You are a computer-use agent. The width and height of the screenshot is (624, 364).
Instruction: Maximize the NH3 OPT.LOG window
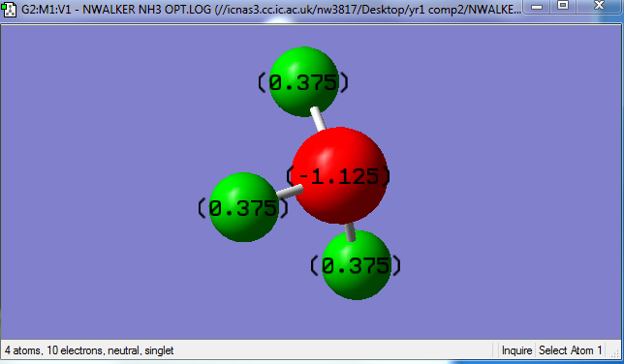563,6
